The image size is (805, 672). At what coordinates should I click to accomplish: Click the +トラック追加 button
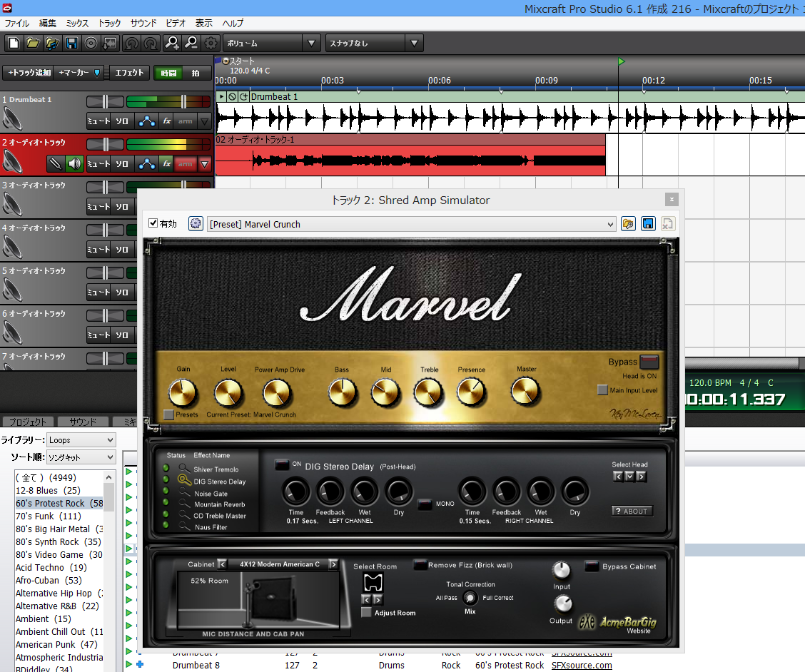pyautogui.click(x=30, y=73)
